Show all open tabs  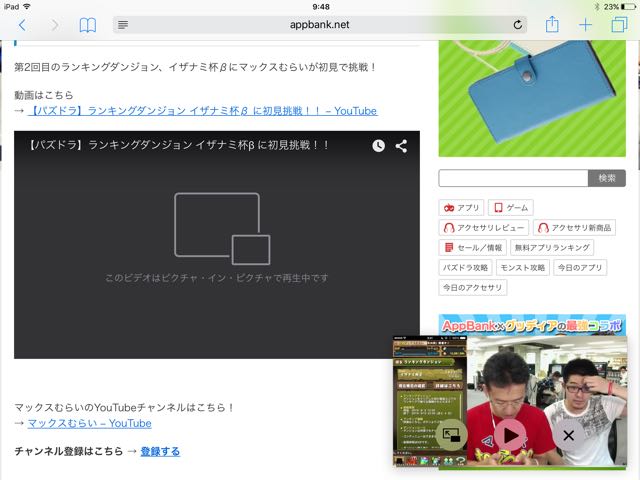point(619,24)
